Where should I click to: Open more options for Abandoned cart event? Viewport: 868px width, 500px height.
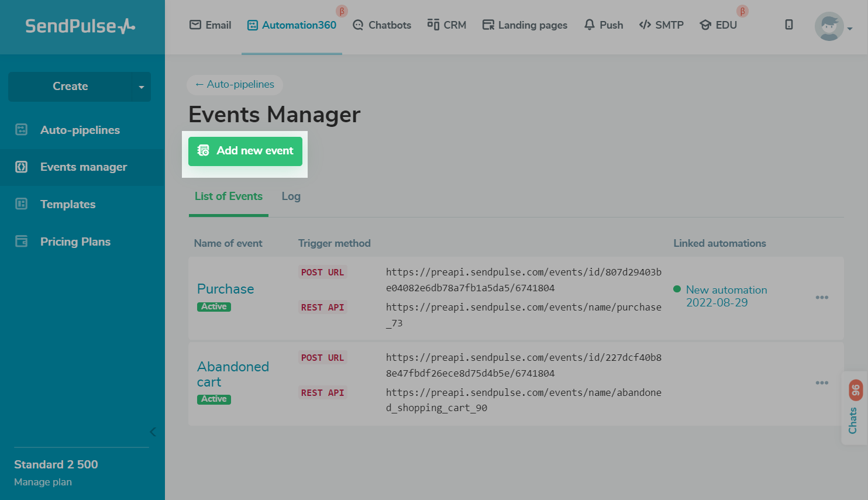pyautogui.click(x=822, y=383)
